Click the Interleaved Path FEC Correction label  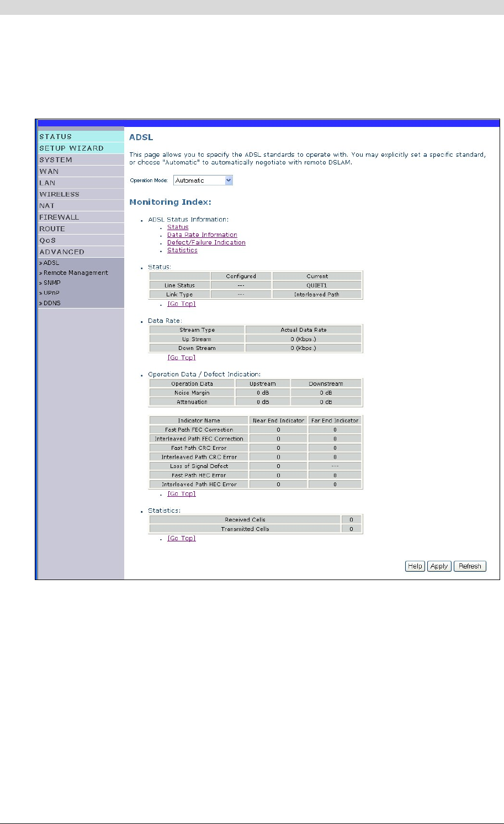[x=199, y=439]
